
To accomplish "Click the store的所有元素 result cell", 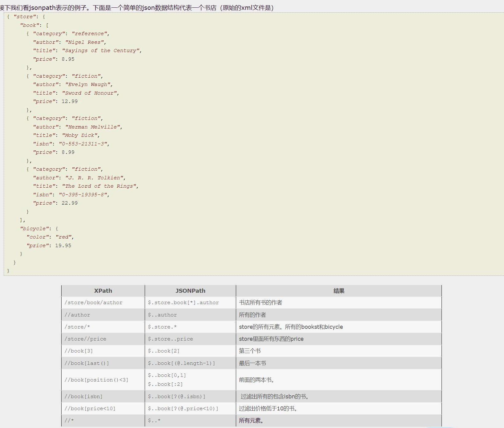I will [339, 327].
